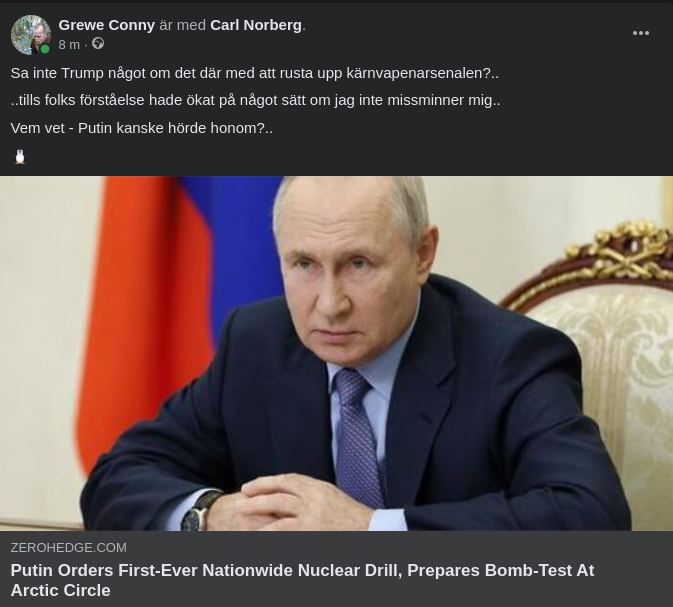Open the article preview photo
Viewport: 673px width, 607px height.
(336, 353)
